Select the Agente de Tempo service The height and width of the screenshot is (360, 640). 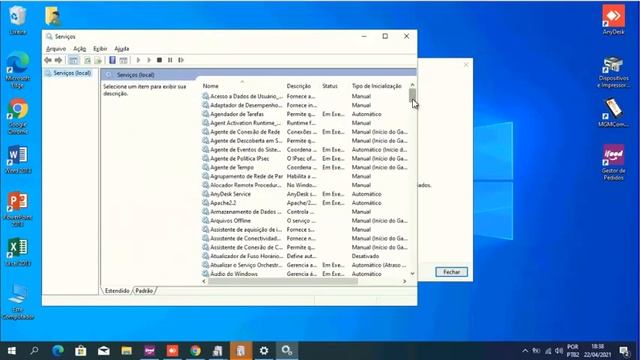point(305,167)
